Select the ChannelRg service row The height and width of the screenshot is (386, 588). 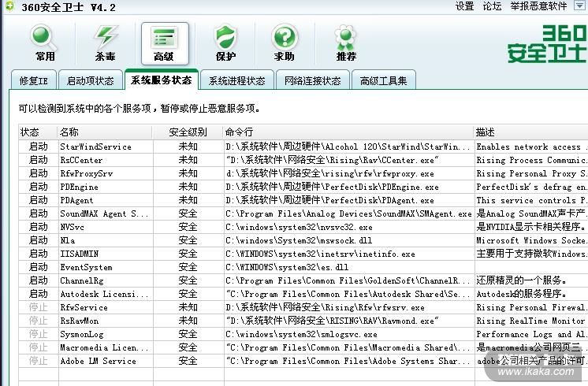tap(303, 280)
